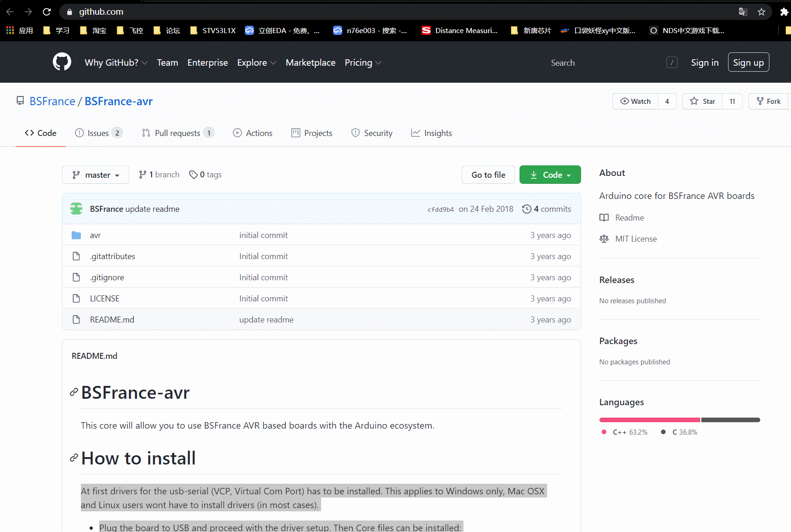Click the site lock icon in address bar
791x532 pixels.
click(x=70, y=12)
